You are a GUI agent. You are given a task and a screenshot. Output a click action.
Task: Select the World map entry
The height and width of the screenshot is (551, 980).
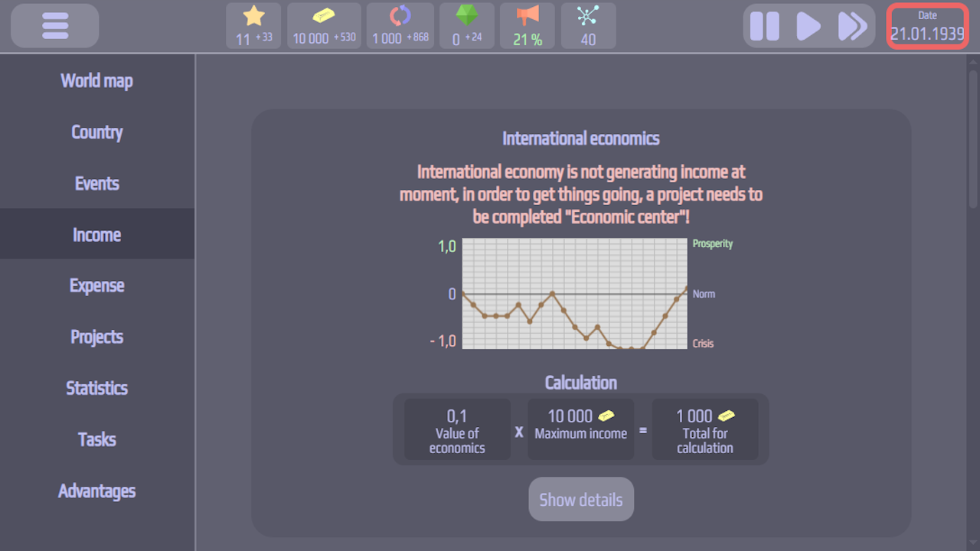(x=96, y=80)
